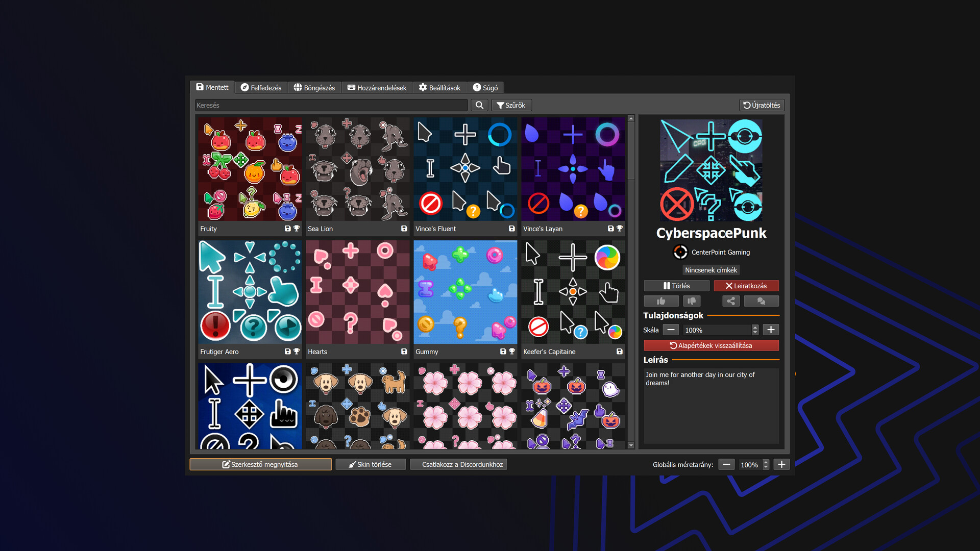
Task: Click the CenterPoint Gaming avatar icon
Action: point(680,252)
